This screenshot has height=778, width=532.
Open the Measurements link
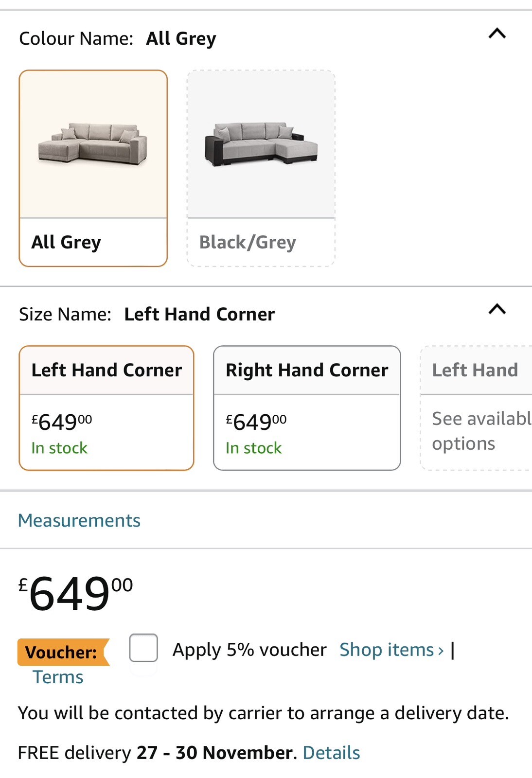coord(79,520)
